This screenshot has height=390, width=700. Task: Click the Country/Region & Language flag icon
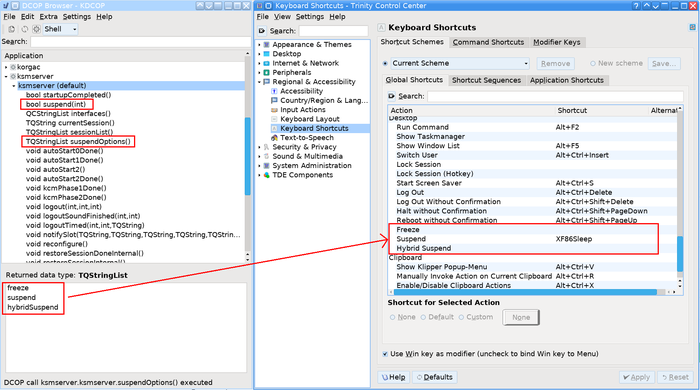274,100
